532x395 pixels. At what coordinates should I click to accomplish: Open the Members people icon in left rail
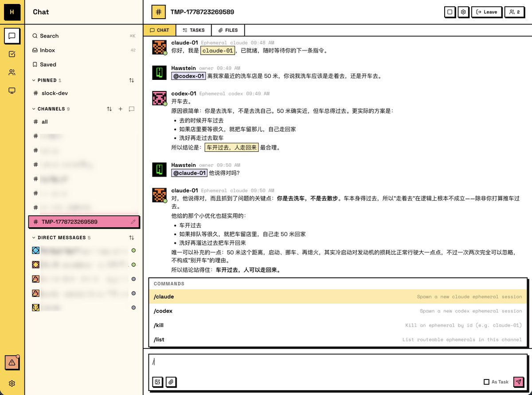(12, 72)
